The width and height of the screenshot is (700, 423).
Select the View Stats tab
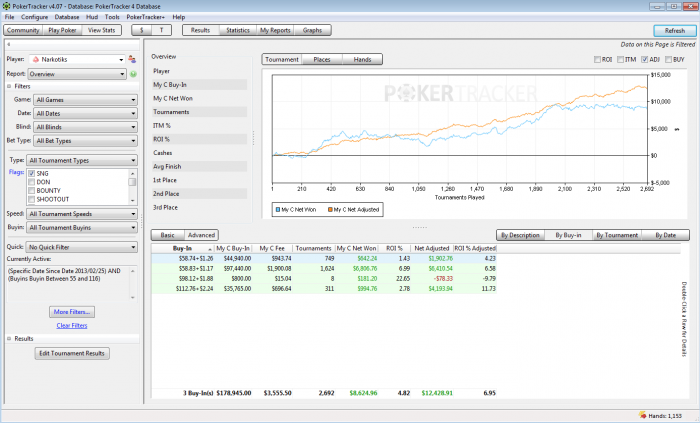coord(102,30)
